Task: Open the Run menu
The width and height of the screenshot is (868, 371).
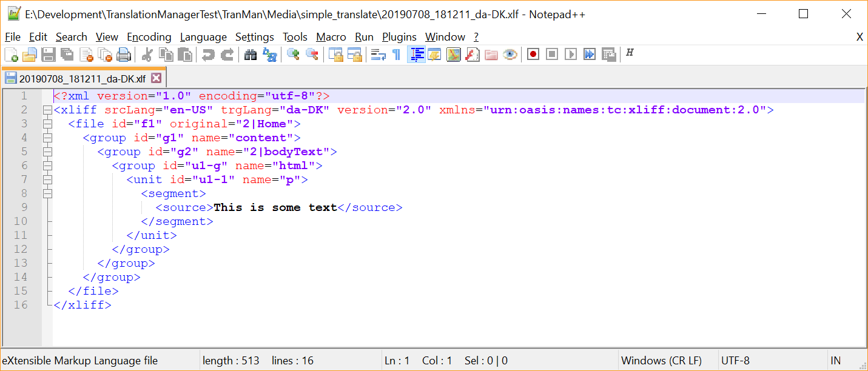Action: click(x=364, y=37)
